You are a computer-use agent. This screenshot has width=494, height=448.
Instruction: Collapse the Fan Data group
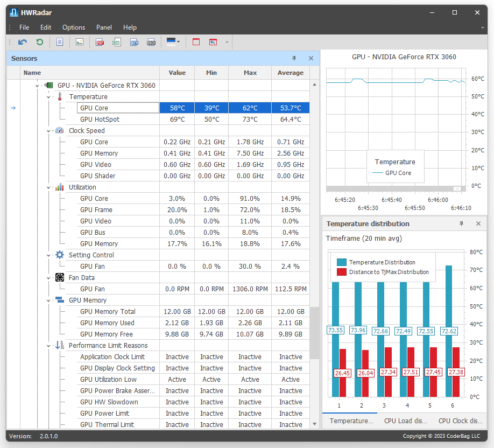tap(48, 278)
